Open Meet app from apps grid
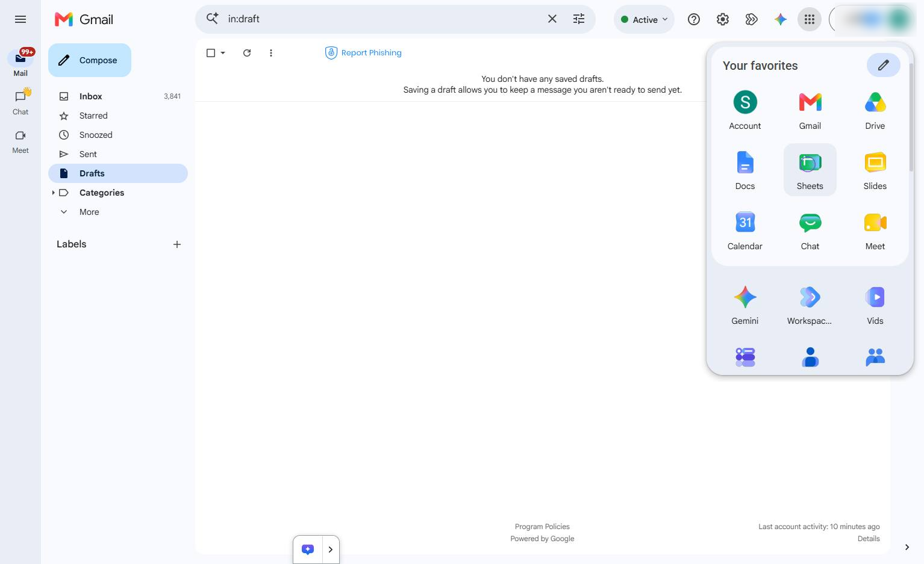This screenshot has height=564, width=924. pyautogui.click(x=875, y=230)
